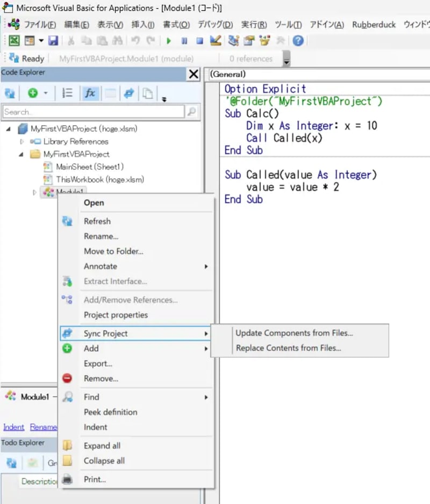Click the 0 references label
This screenshot has height=504, width=430.
click(x=251, y=59)
